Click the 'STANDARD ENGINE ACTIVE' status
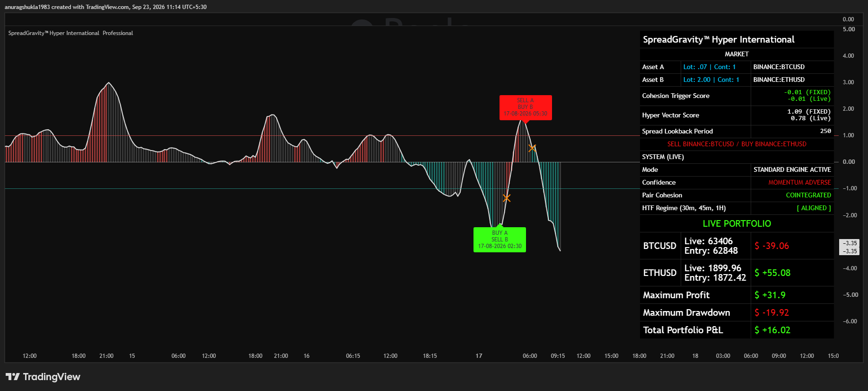868x391 pixels. (x=792, y=170)
